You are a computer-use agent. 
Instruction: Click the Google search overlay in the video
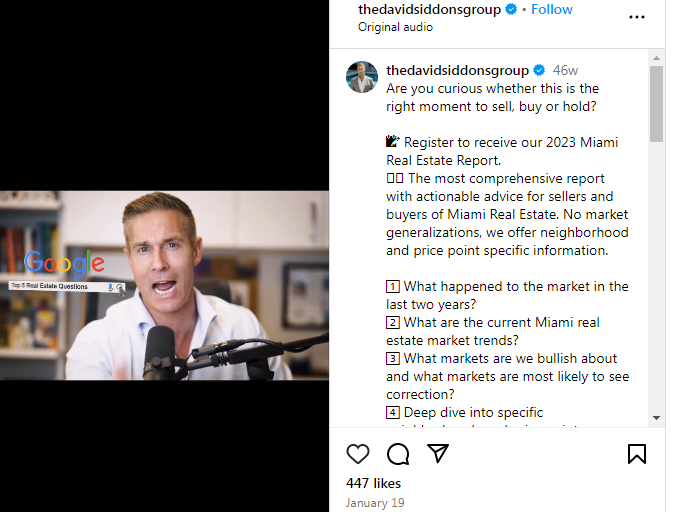(x=67, y=271)
